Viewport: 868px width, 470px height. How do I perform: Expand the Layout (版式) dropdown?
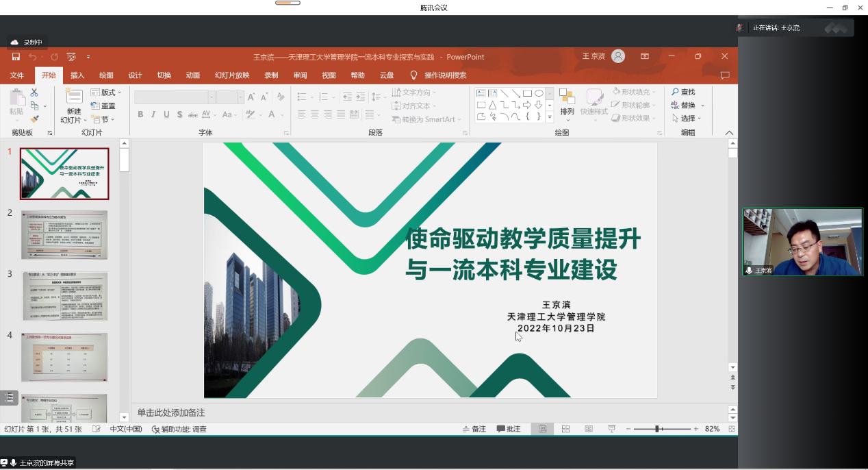pos(108,92)
